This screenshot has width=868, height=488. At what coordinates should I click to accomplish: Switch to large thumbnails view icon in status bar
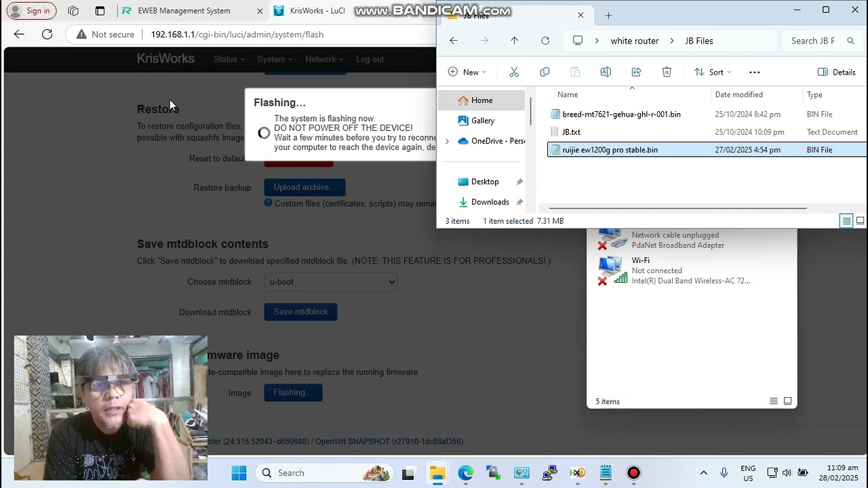pyautogui.click(x=860, y=221)
